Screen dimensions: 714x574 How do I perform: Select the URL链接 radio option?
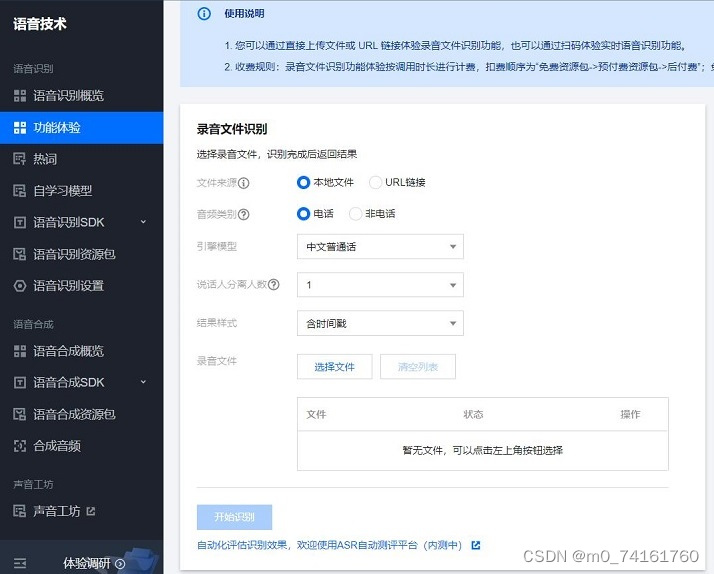point(375,183)
